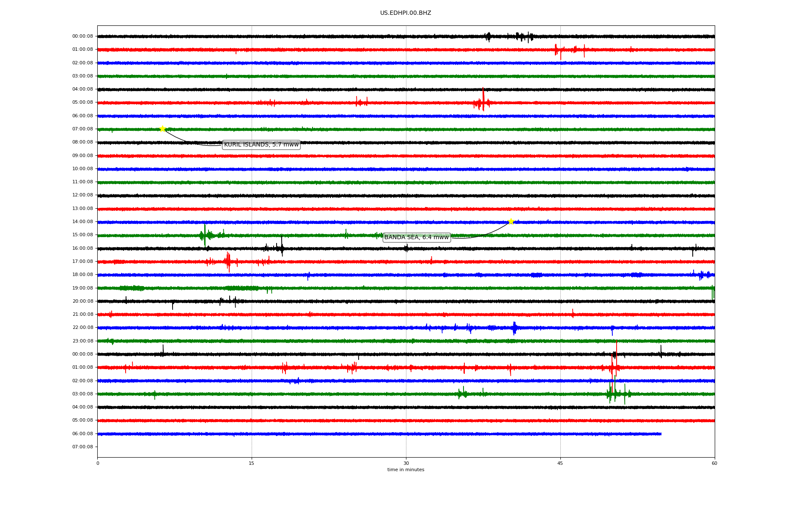This screenshot has width=812, height=508.
Task: Click the BANDA SEA, 6.4 mww label
Action: click(x=416, y=237)
